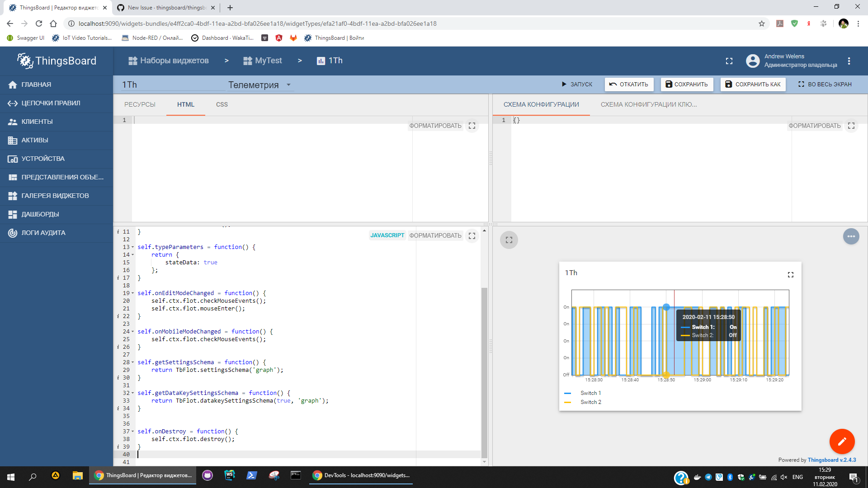
Task: Toggle the bookmark star in the address bar
Action: pos(762,23)
